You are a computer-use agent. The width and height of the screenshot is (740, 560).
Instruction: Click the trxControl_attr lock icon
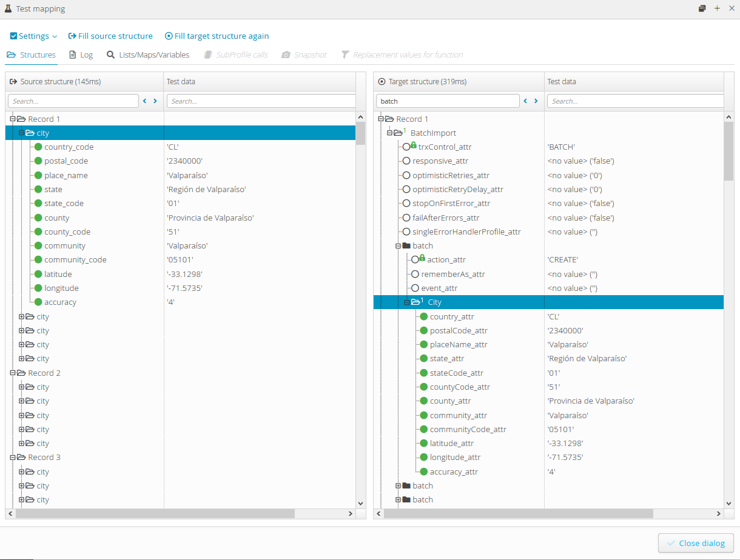pyautogui.click(x=413, y=145)
